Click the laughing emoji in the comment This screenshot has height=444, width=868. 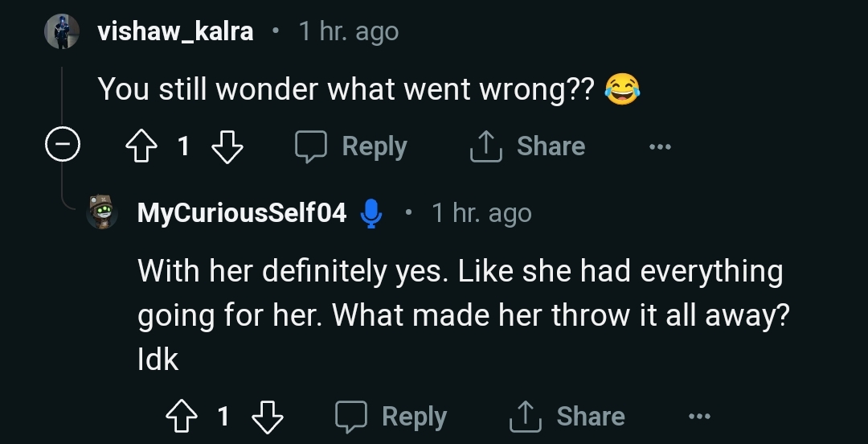click(x=621, y=89)
